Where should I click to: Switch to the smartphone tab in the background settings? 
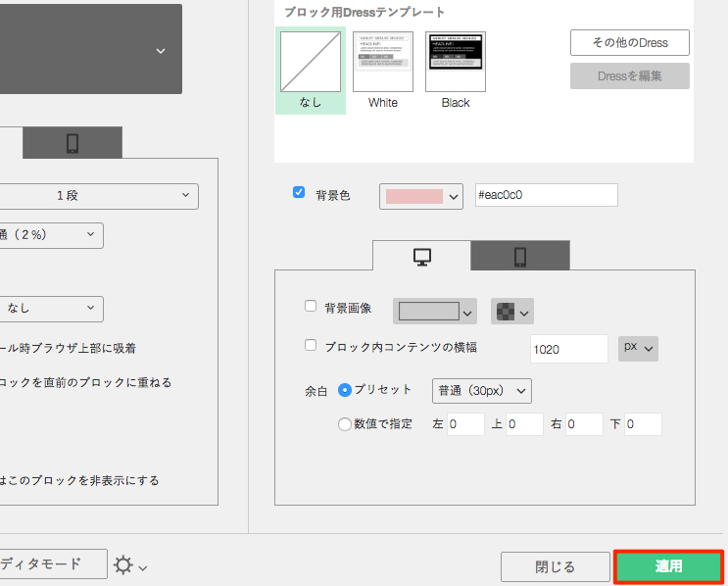tap(520, 256)
